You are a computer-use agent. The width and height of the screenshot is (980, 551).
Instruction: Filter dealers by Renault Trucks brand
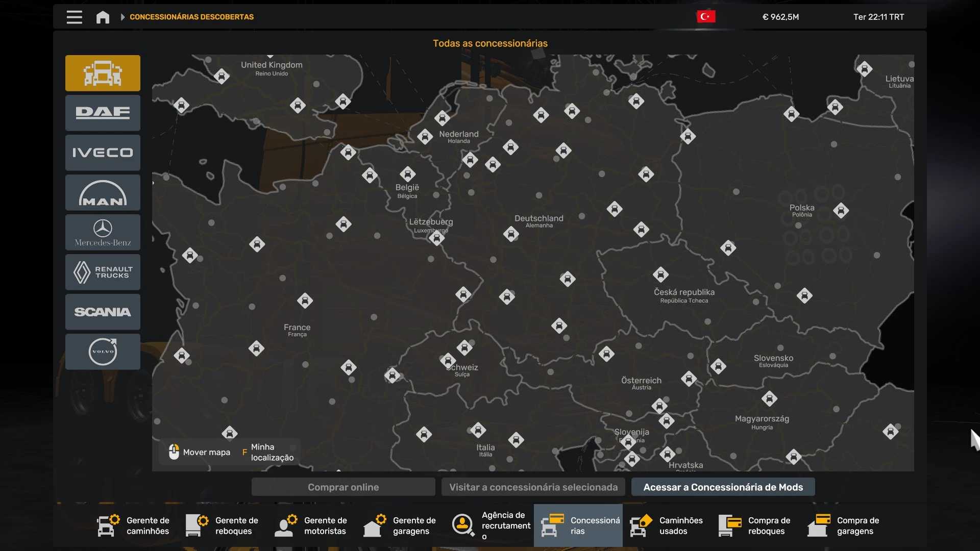[x=103, y=272]
